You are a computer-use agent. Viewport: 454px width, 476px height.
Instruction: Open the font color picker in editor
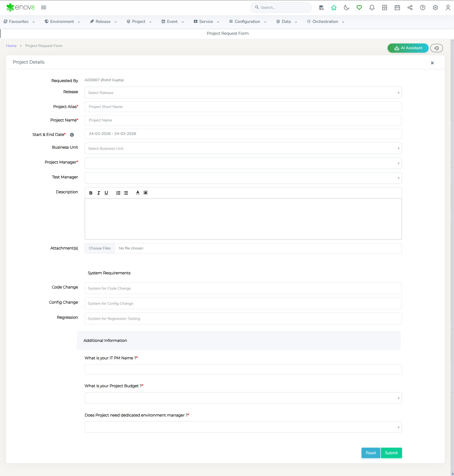point(138,193)
